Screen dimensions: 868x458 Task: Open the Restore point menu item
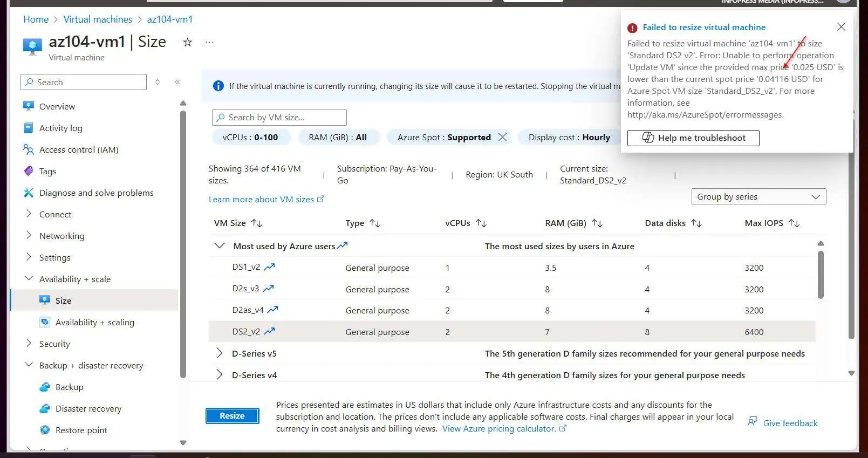[81, 430]
